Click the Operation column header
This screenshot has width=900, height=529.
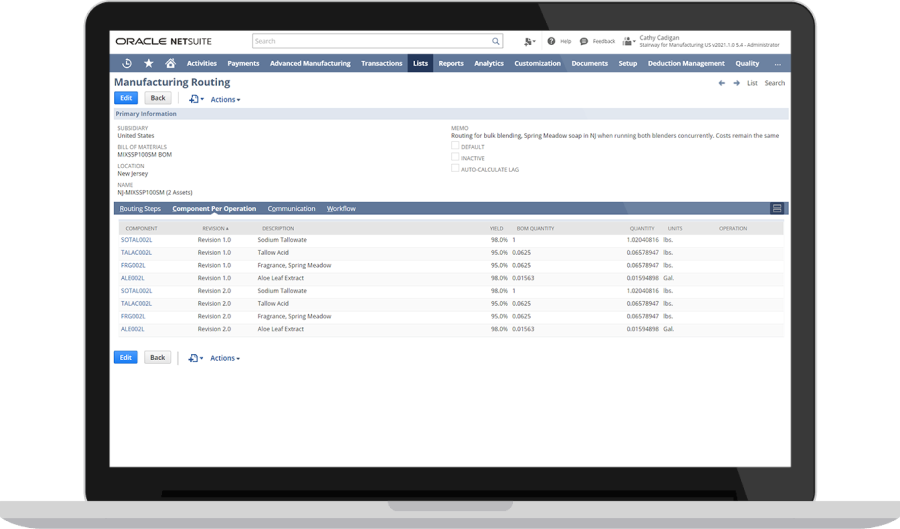pyautogui.click(x=733, y=228)
